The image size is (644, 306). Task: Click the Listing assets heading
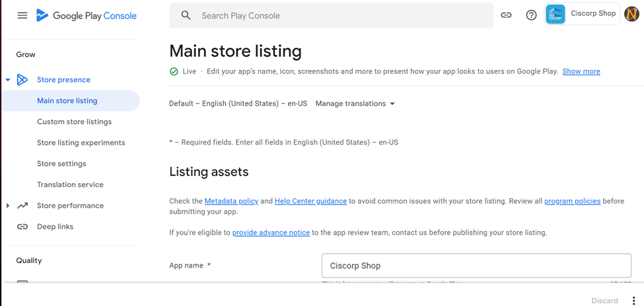(x=209, y=172)
